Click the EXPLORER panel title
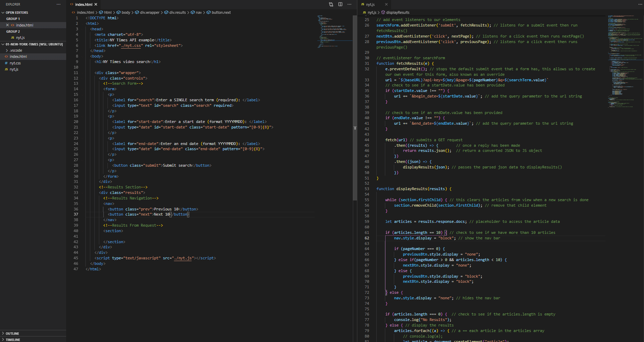The width and height of the screenshot is (644, 342). tap(13, 4)
